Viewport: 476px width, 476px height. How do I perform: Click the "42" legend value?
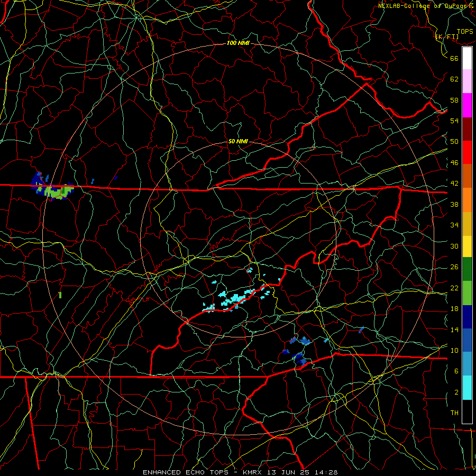454,184
